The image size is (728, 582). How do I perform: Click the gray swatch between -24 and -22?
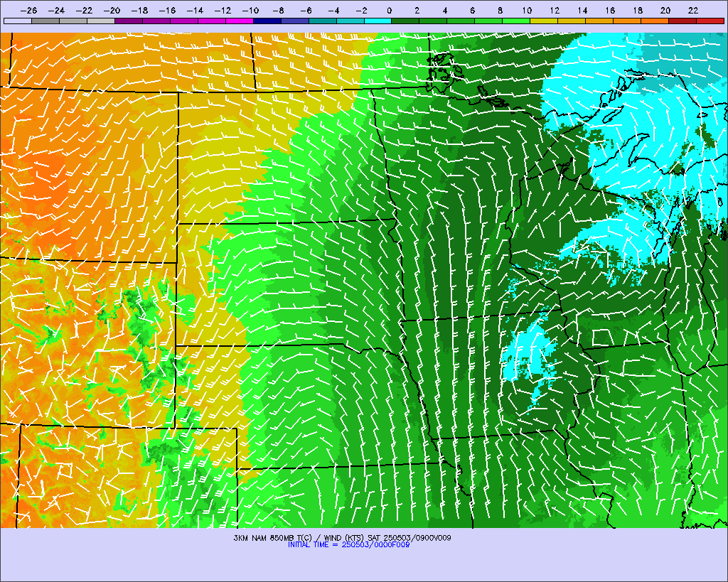click(x=73, y=21)
